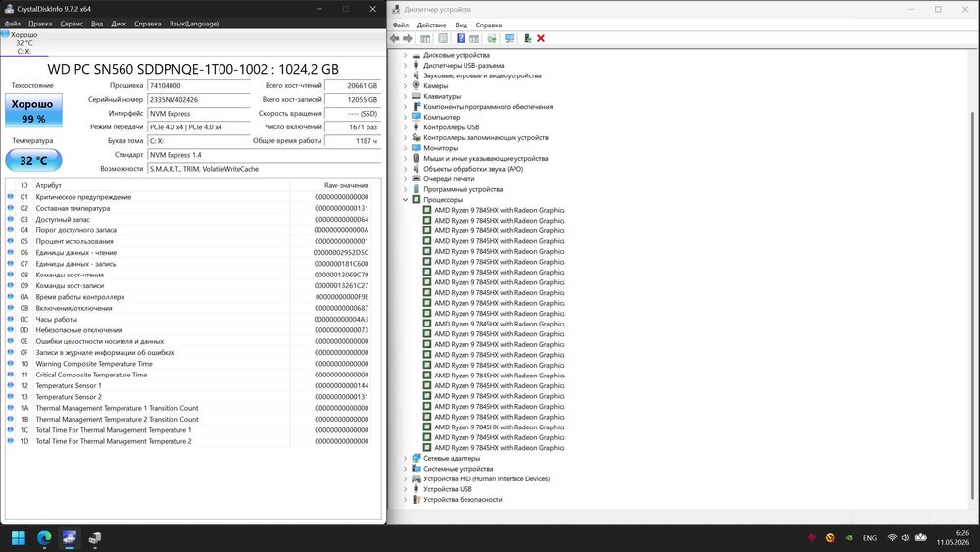Expand the Мониторы node

[x=405, y=148]
